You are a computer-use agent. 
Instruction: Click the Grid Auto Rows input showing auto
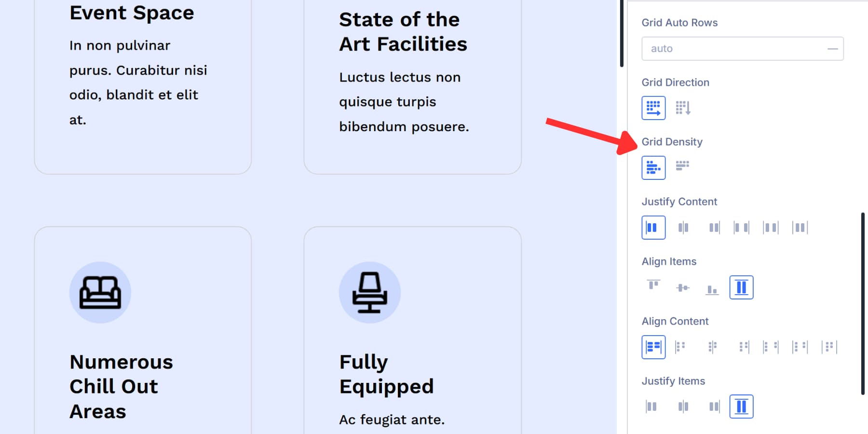[723, 48]
